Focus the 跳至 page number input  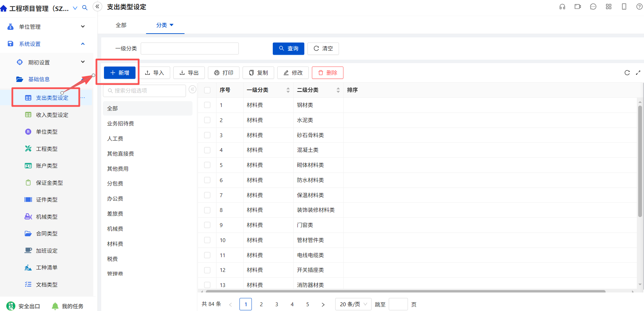398,304
